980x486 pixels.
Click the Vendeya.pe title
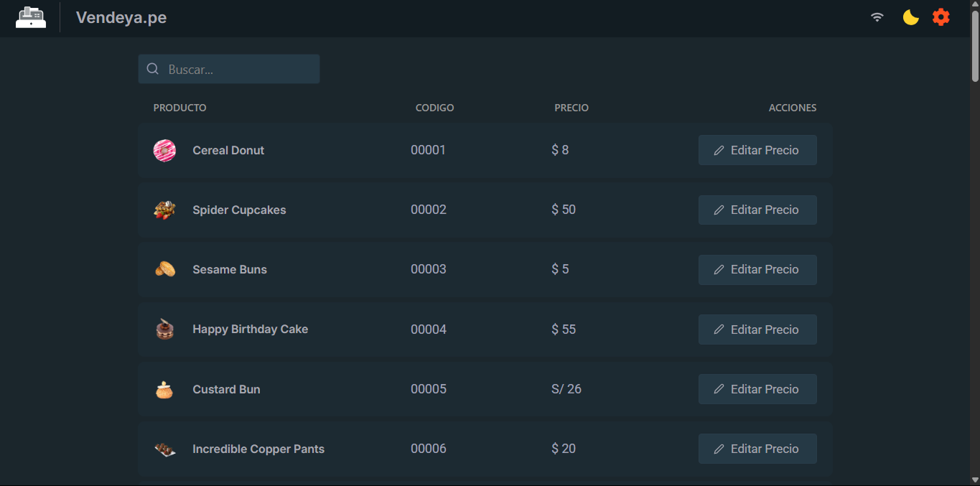(121, 17)
